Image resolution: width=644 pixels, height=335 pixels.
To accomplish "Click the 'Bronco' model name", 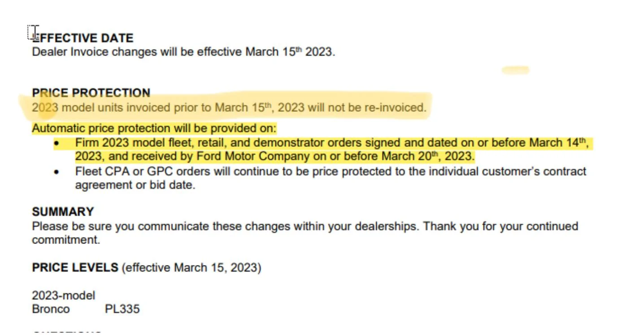I will pos(51,309).
